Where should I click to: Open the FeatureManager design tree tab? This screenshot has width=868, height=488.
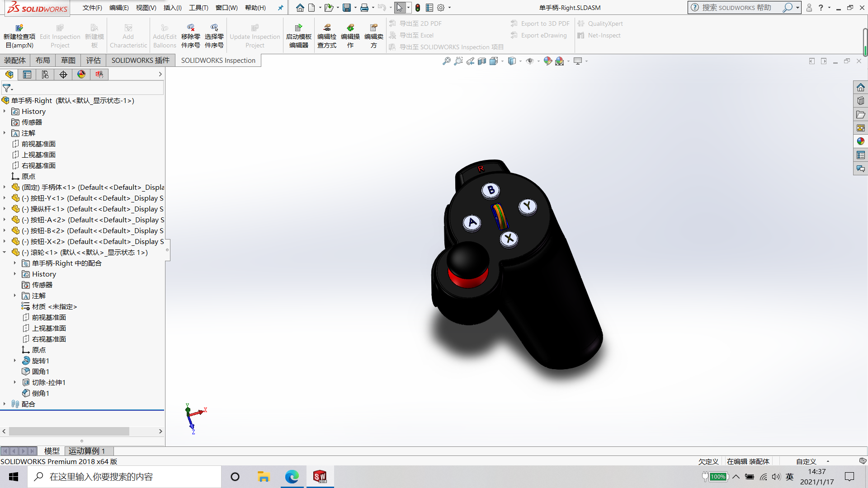coord(9,75)
